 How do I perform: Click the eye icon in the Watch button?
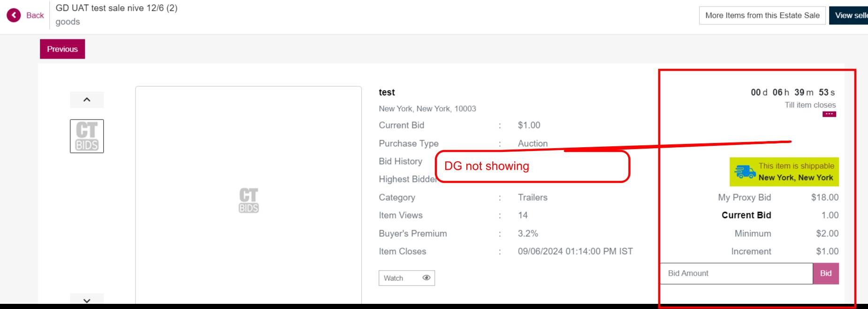coord(426,278)
